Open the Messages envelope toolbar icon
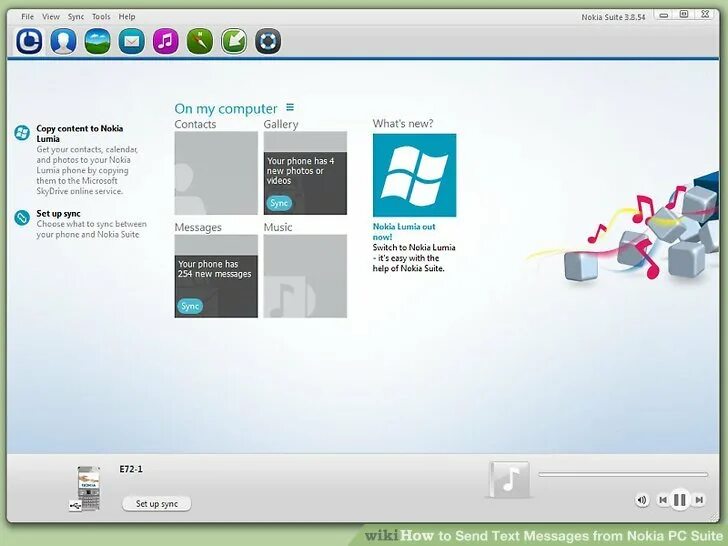Viewport: 728px width, 546px height. (x=131, y=41)
